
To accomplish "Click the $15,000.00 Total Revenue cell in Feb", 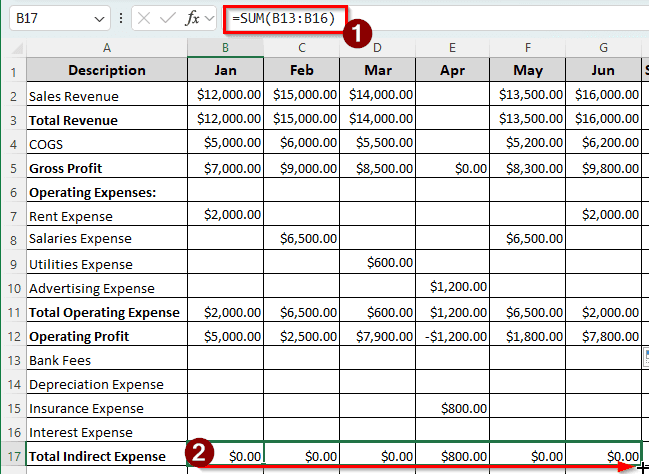I will coord(302,118).
